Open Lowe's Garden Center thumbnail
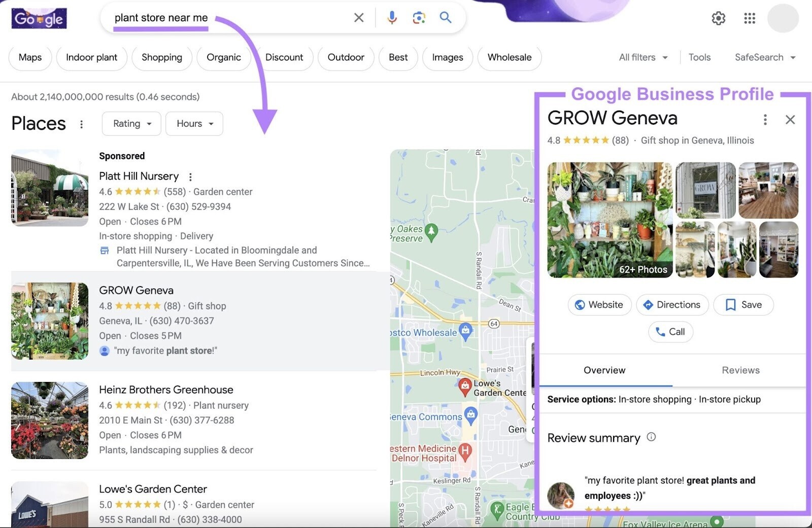The width and height of the screenshot is (812, 528). pos(50,504)
